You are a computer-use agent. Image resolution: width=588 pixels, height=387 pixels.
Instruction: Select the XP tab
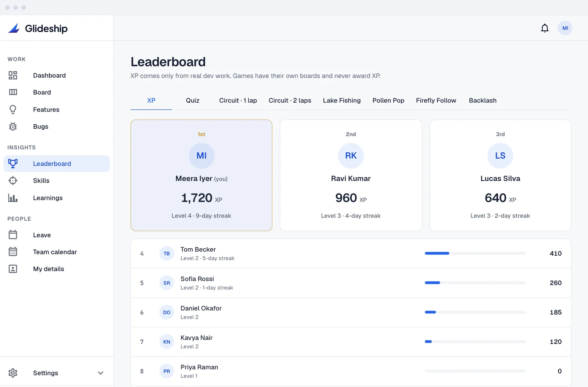pyautogui.click(x=151, y=100)
